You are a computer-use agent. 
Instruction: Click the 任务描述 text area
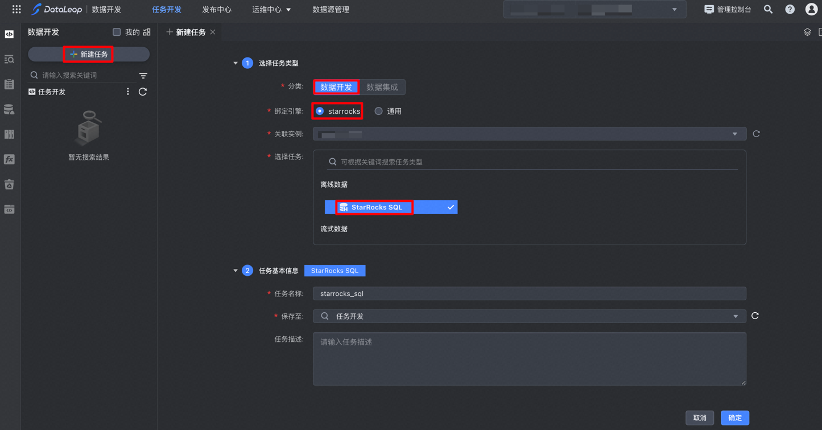[x=529, y=359]
